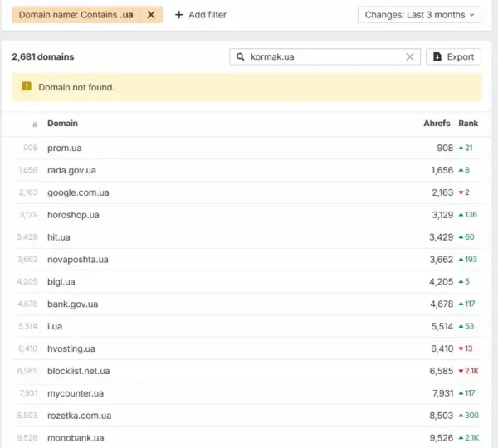The image size is (498, 448).
Task: Open the Changes: Last 3 months dropdown
Action: 419,15
